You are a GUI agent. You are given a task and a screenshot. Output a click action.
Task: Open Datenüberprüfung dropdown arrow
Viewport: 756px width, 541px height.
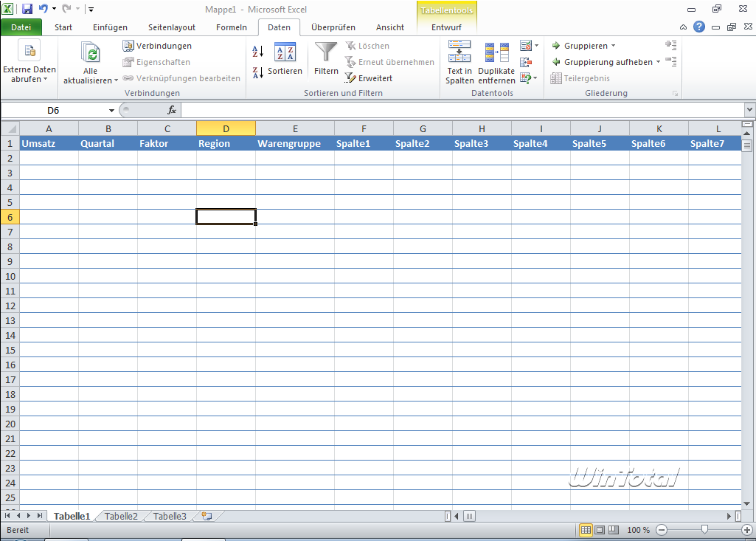(x=537, y=46)
